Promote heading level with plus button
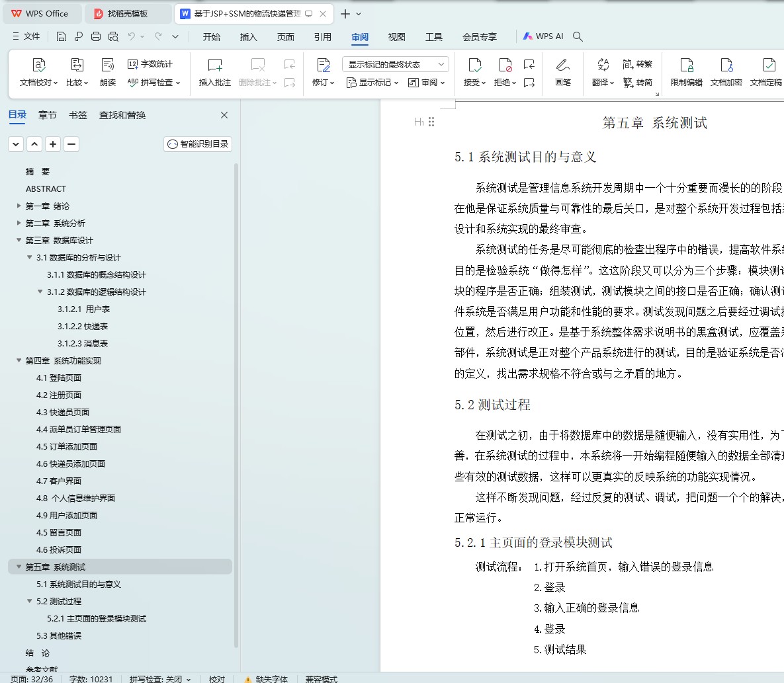 (x=53, y=144)
